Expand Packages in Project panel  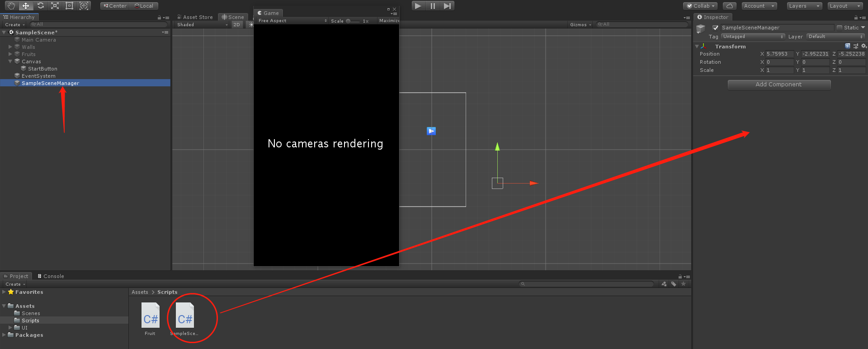[x=4, y=335]
